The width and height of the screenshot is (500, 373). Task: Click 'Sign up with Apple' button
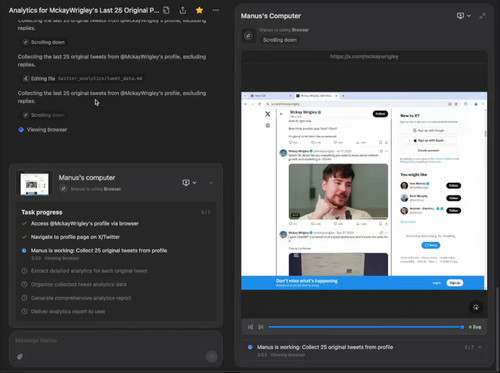click(428, 140)
